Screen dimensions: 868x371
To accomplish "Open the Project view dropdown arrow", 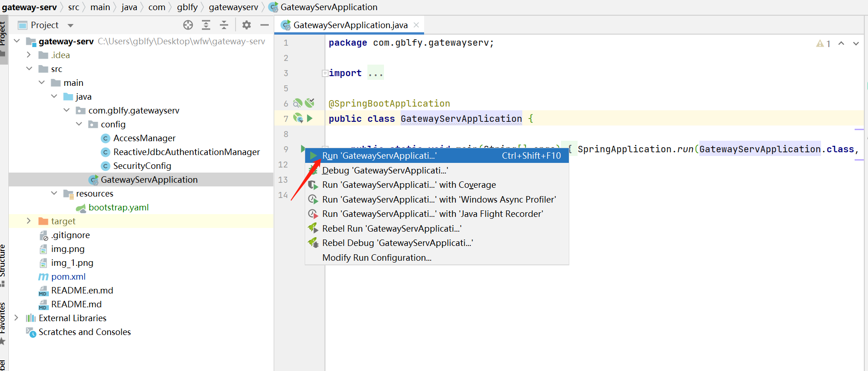I will click(x=71, y=25).
